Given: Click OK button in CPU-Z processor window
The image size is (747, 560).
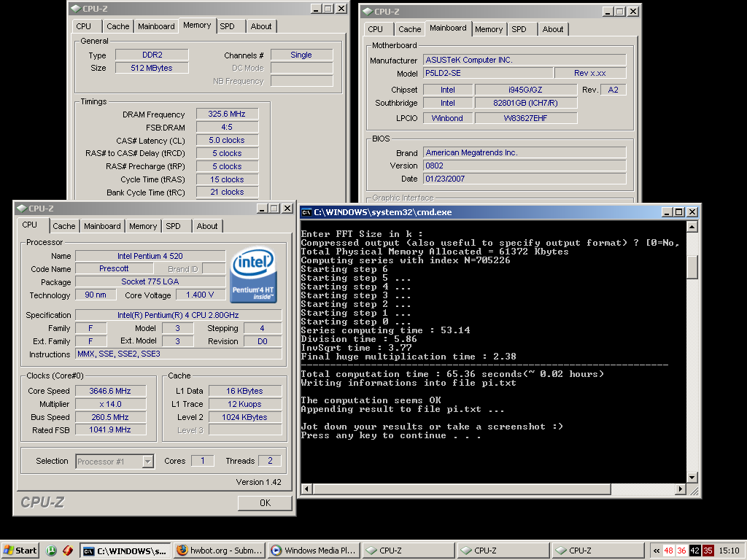Looking at the screenshot, I should point(265,503).
